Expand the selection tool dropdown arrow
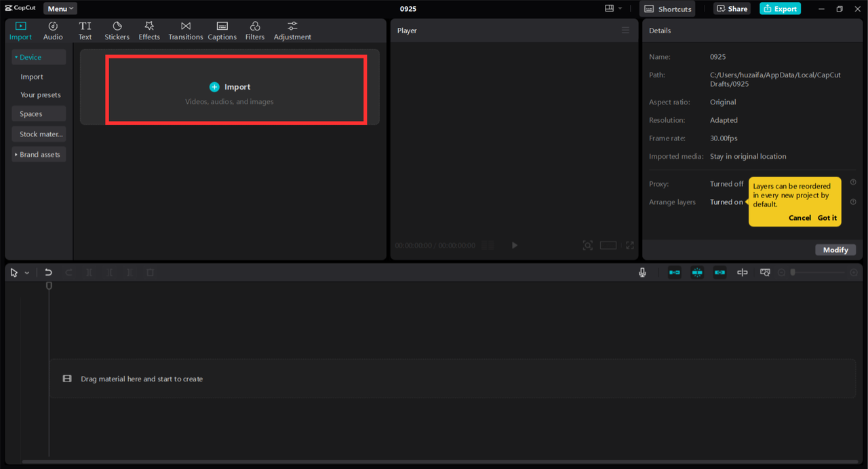 click(x=27, y=273)
